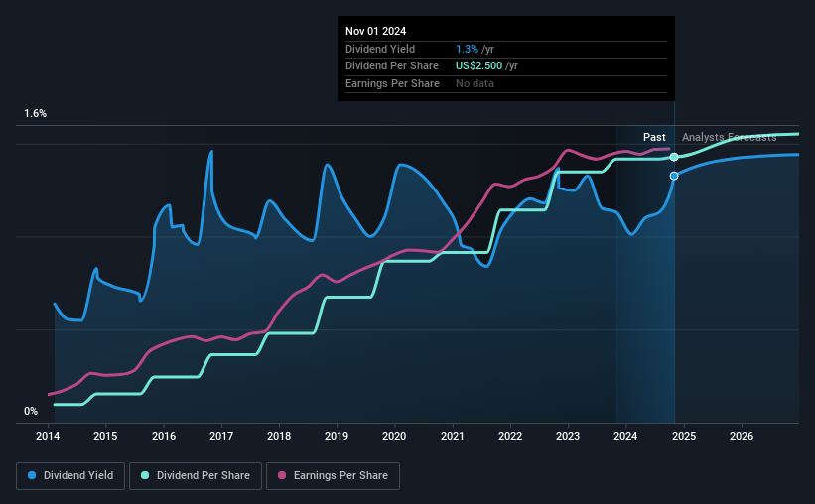Click the 2019 x-axis label

click(x=337, y=436)
